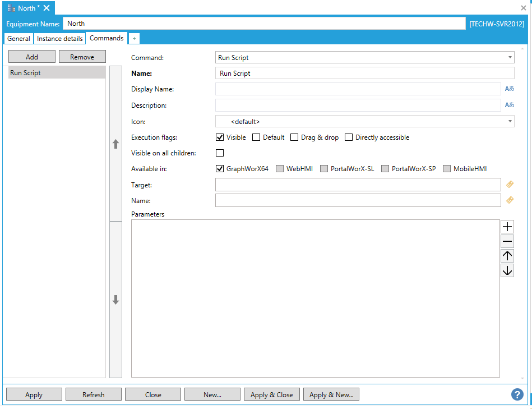This screenshot has height=409, width=532.
Task: Switch to the General tab
Action: tap(18, 39)
